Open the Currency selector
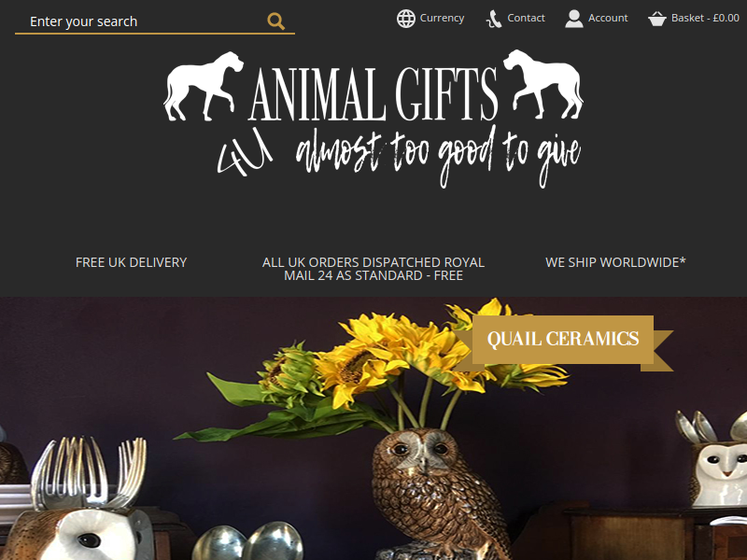747x560 pixels. 442,18
